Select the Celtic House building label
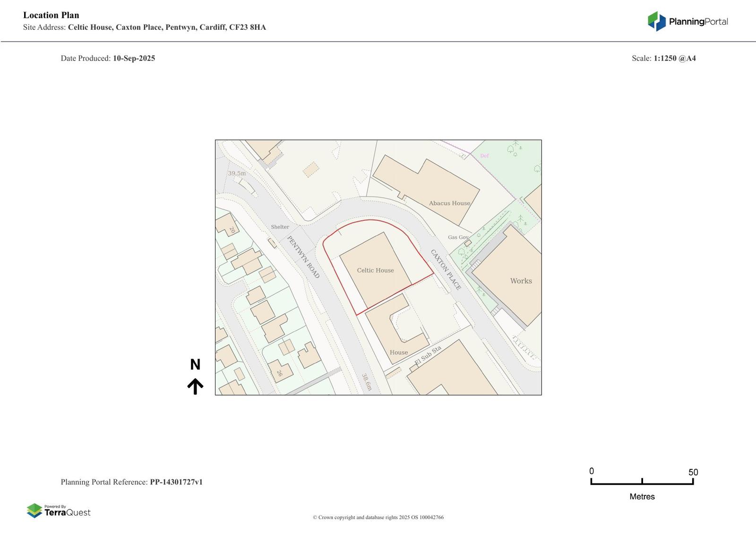Screen dimensions: 756x535 point(375,270)
